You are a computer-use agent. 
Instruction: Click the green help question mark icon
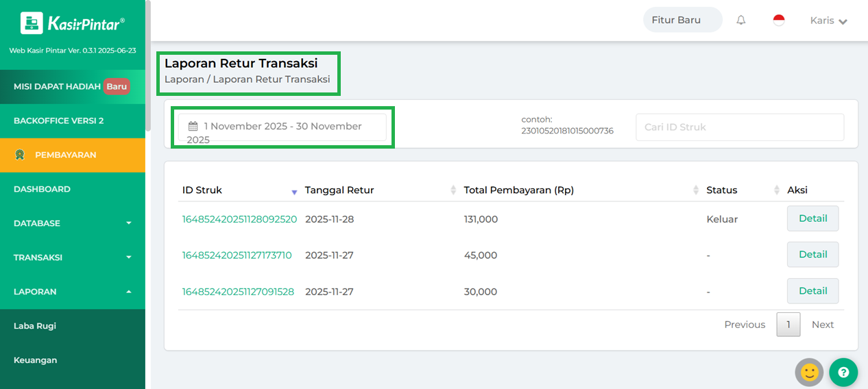point(843,372)
